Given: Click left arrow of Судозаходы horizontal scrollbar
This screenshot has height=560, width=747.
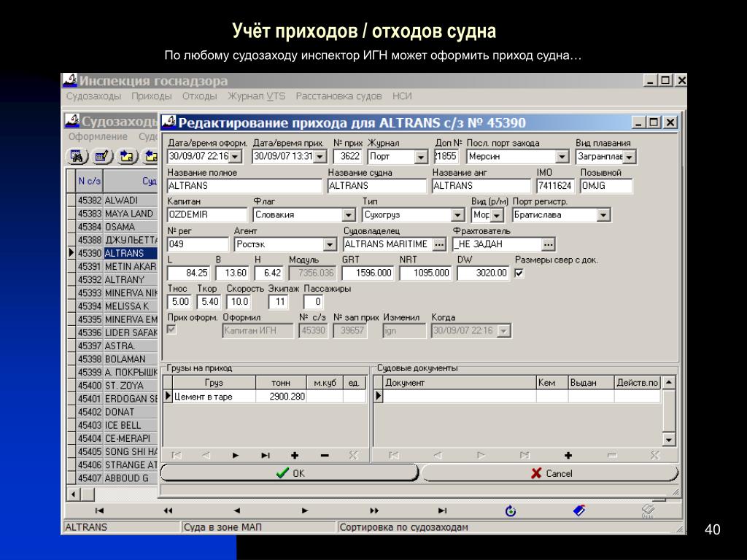Looking at the screenshot, I should [74, 494].
